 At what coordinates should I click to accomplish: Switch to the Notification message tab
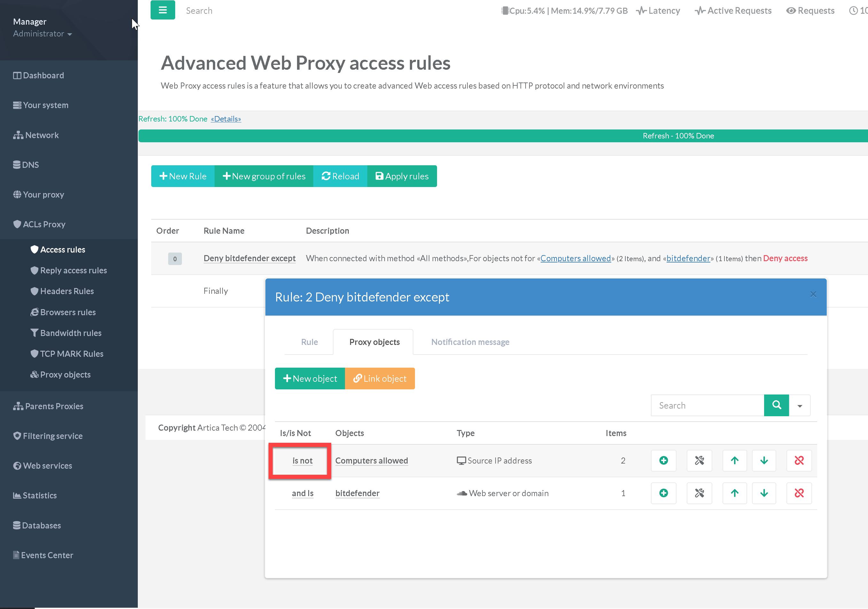(470, 342)
